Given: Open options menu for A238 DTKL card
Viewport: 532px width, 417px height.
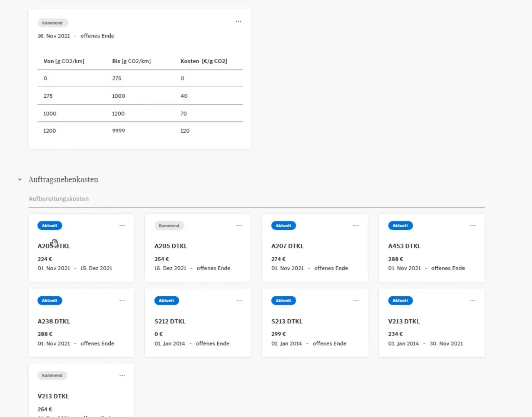Looking at the screenshot, I should tap(122, 300).
